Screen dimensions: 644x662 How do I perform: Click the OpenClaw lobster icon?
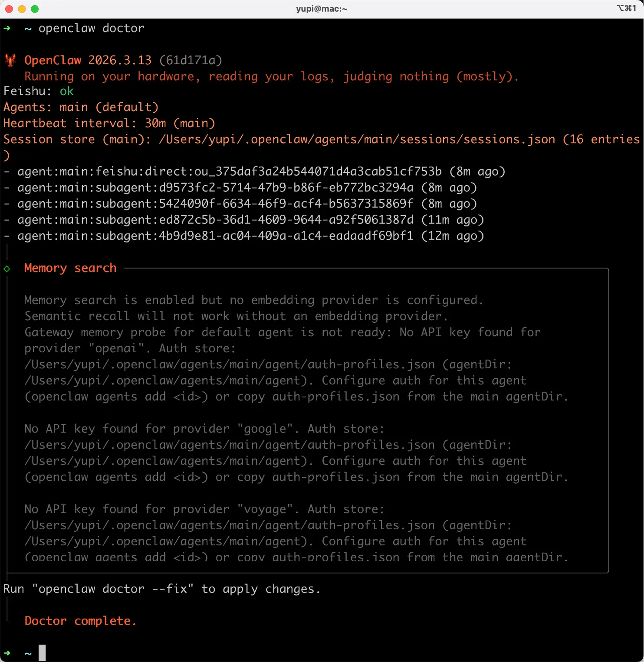click(10, 60)
